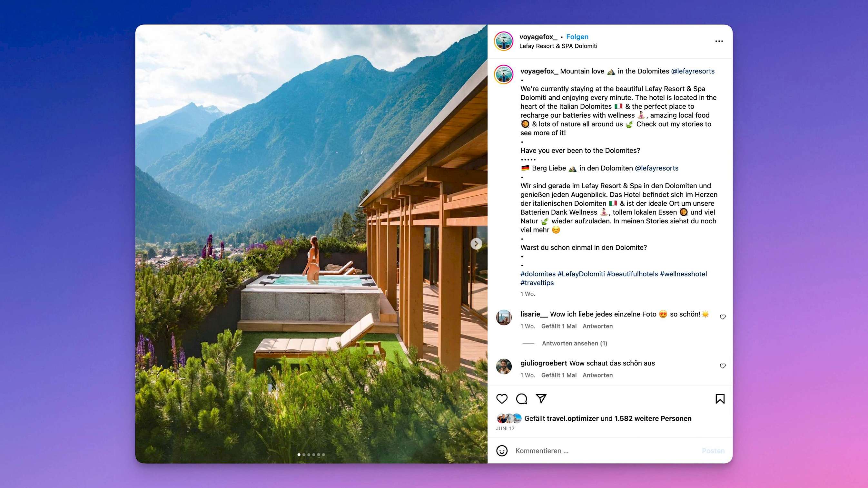The width and height of the screenshot is (868, 488).
Task: Click the #dolomites hashtag
Action: (x=538, y=274)
